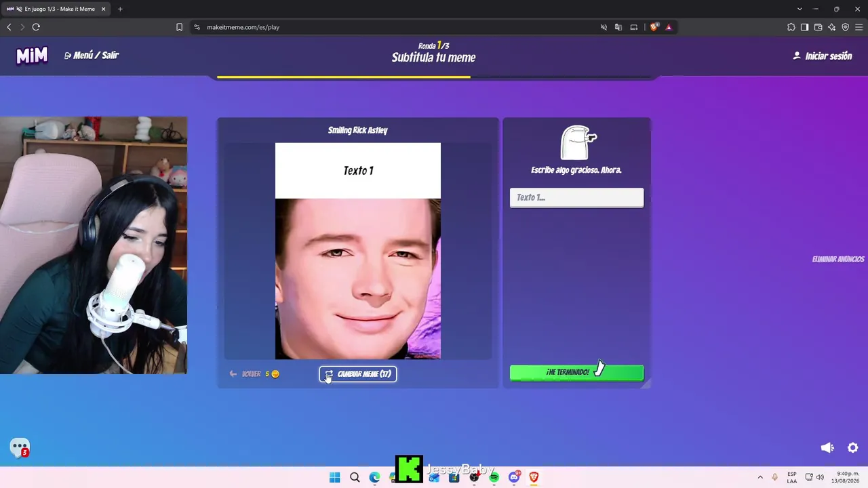This screenshot has width=868, height=488.
Task: Open Discord from taskbar
Action: point(514,477)
